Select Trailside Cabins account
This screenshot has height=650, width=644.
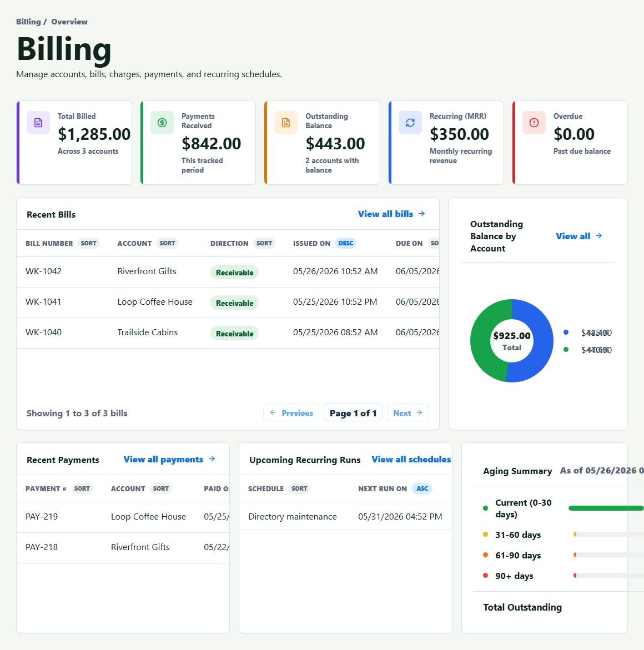(147, 332)
